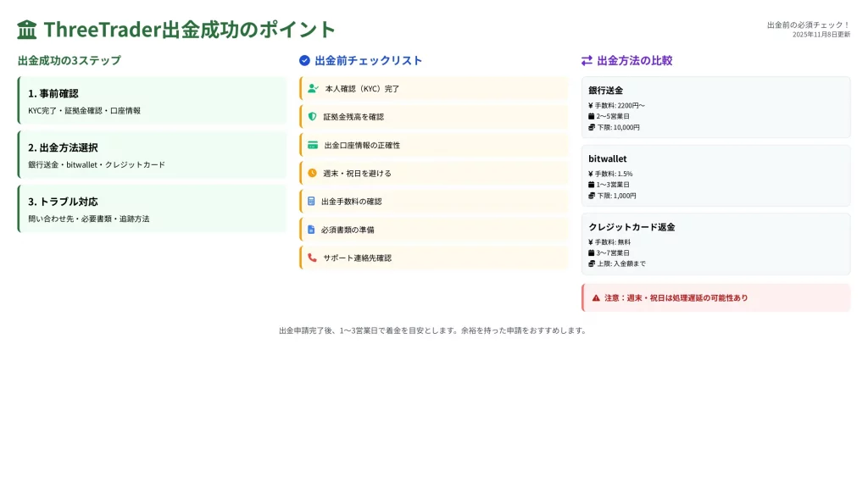The height and width of the screenshot is (488, 868).
Task: Click the credit card icon beside 出金口座情報
Action: (x=313, y=145)
